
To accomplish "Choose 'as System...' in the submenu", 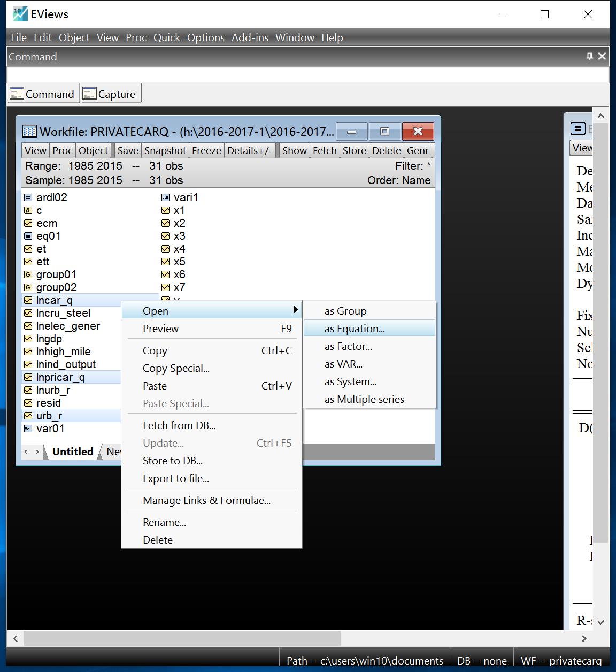I will 369,381.
